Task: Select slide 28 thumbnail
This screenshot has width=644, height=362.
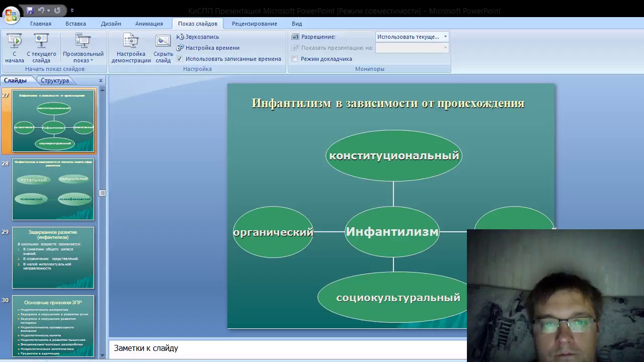Action: click(x=53, y=190)
